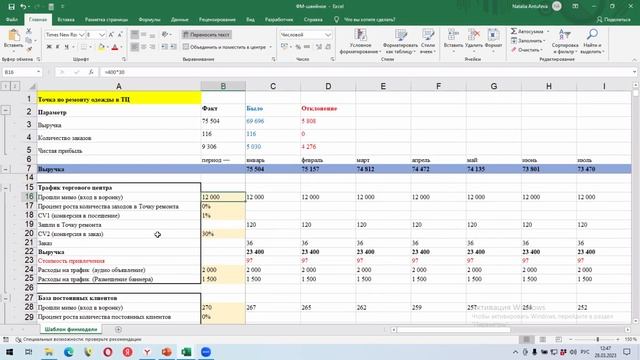Viewport: 640px width, 360px height.
Task: Click the Cut scissors icon
Action: coord(29,31)
